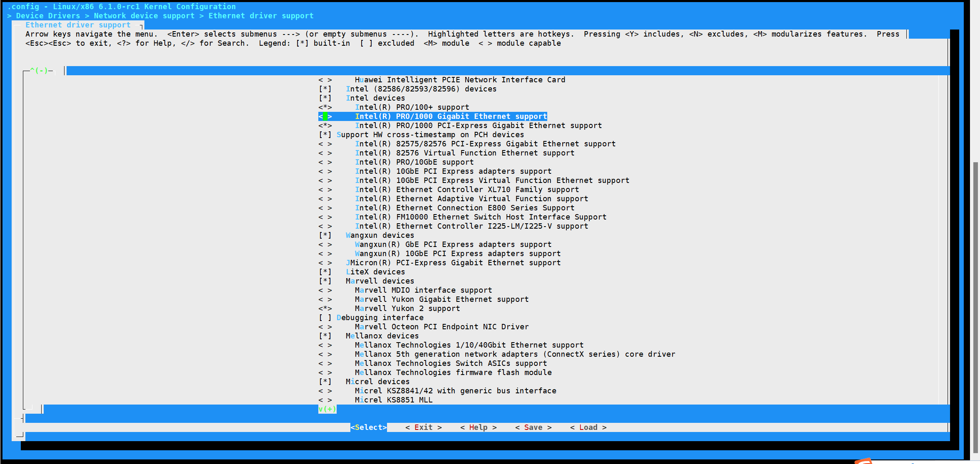Click module marker for Micrel KS8851 MLL
The height and width of the screenshot is (464, 980).
pos(325,400)
